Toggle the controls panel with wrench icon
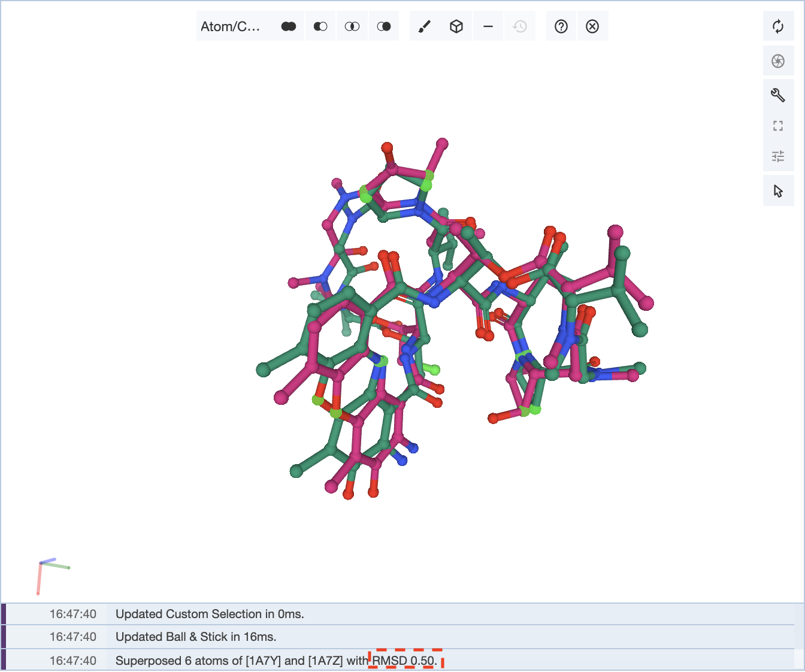Screen dimensions: 805x672 tap(778, 95)
